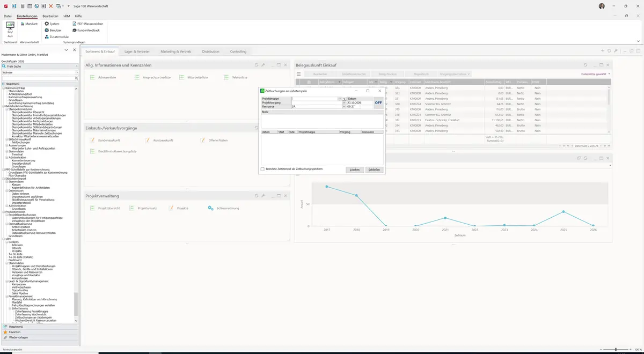The image size is (644, 354).
Task: Open the Adressenliste dashboard tile
Action: pos(103,78)
